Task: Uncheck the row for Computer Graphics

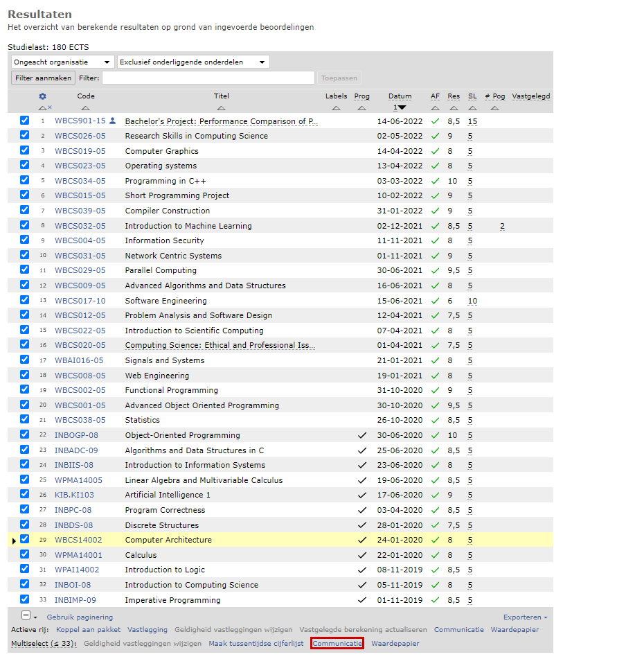Action: tap(24, 150)
